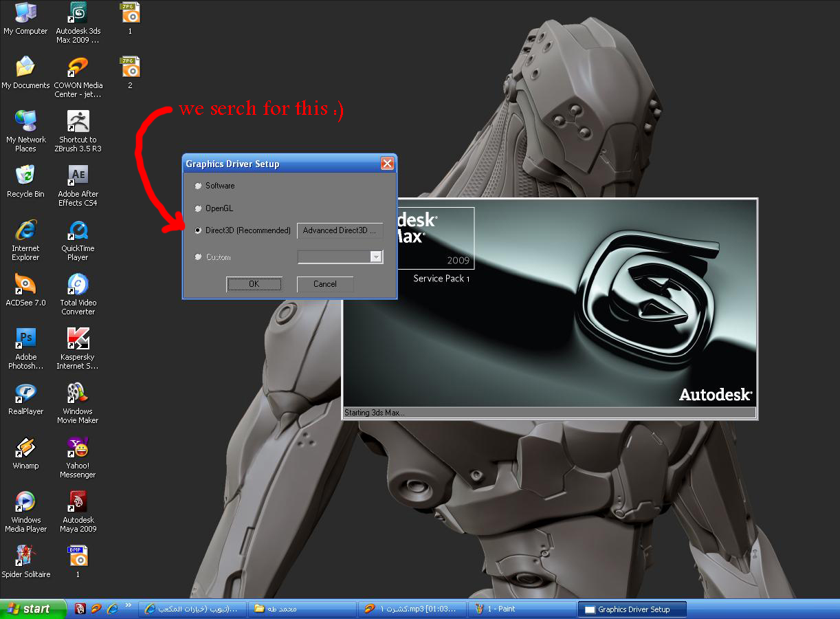Switch to 1 - Paint in taskbar

[521, 609]
